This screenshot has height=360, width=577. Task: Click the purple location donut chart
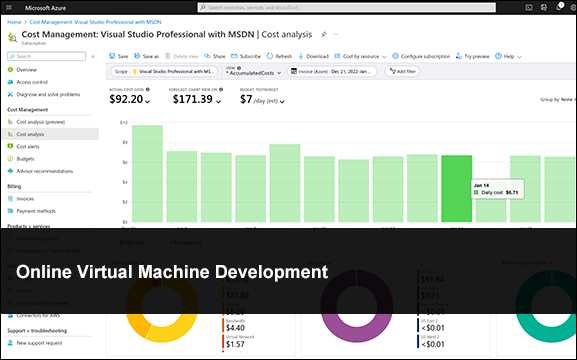tap(357, 306)
